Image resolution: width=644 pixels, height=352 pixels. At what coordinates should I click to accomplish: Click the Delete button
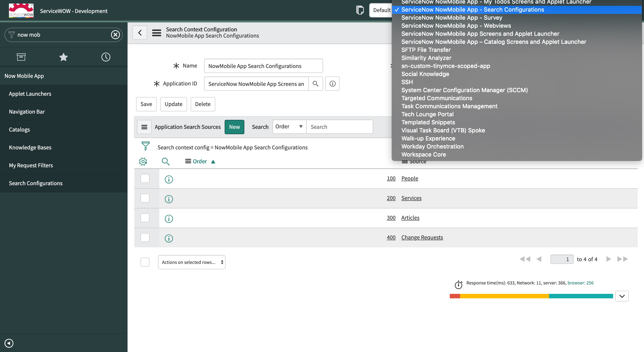coord(203,104)
